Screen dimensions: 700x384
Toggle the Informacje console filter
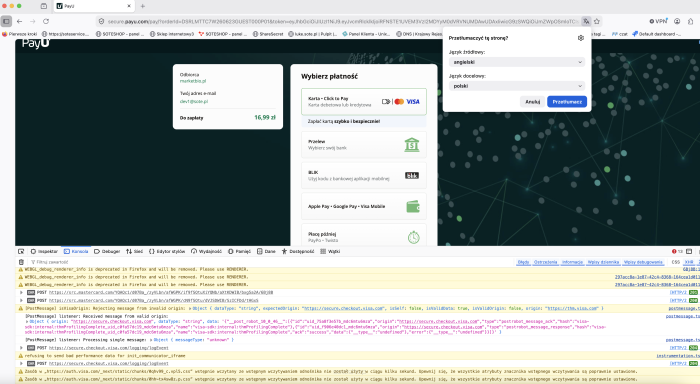point(572,262)
